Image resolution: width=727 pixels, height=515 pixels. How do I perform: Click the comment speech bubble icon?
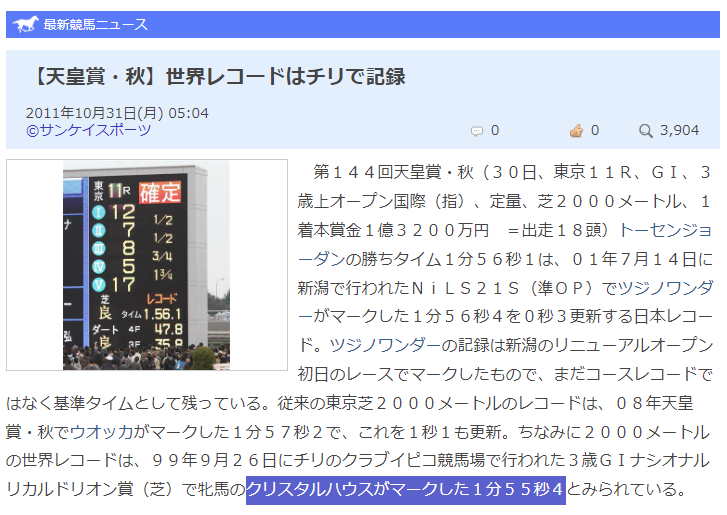[x=477, y=131]
